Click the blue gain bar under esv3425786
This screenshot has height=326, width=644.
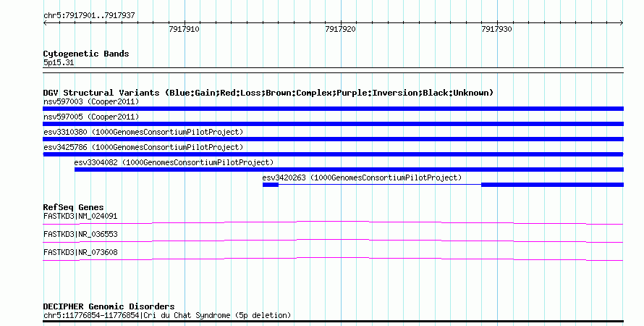coord(333,154)
